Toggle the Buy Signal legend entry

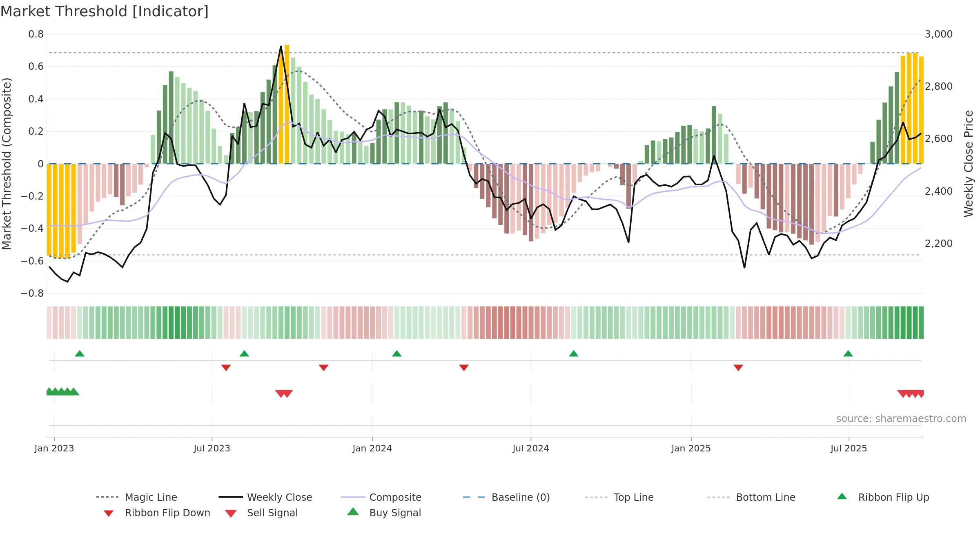tap(384, 513)
